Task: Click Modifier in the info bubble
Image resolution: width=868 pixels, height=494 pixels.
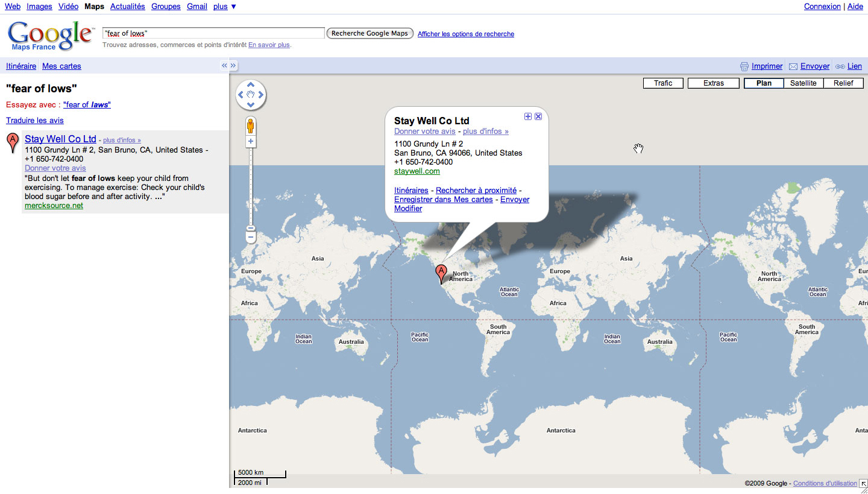Action: click(x=408, y=209)
